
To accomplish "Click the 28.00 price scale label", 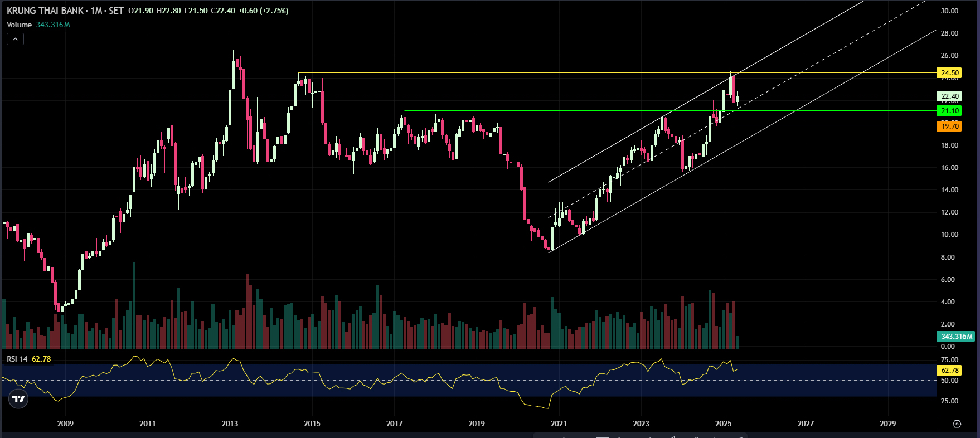I will tap(949, 33).
